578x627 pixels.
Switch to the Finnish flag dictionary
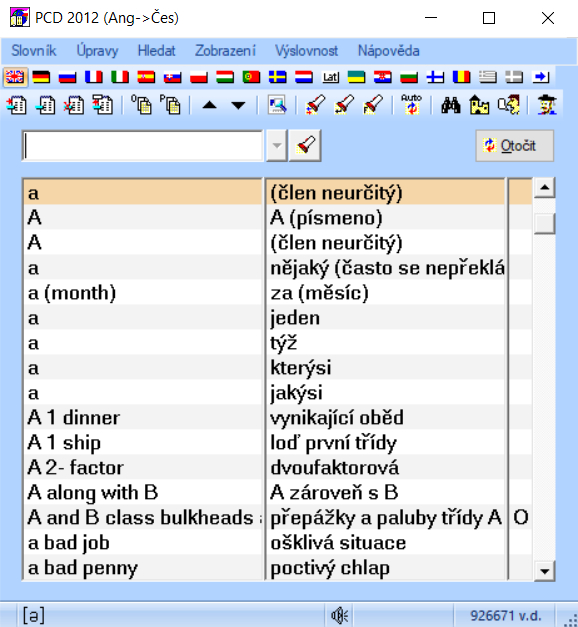point(435,77)
